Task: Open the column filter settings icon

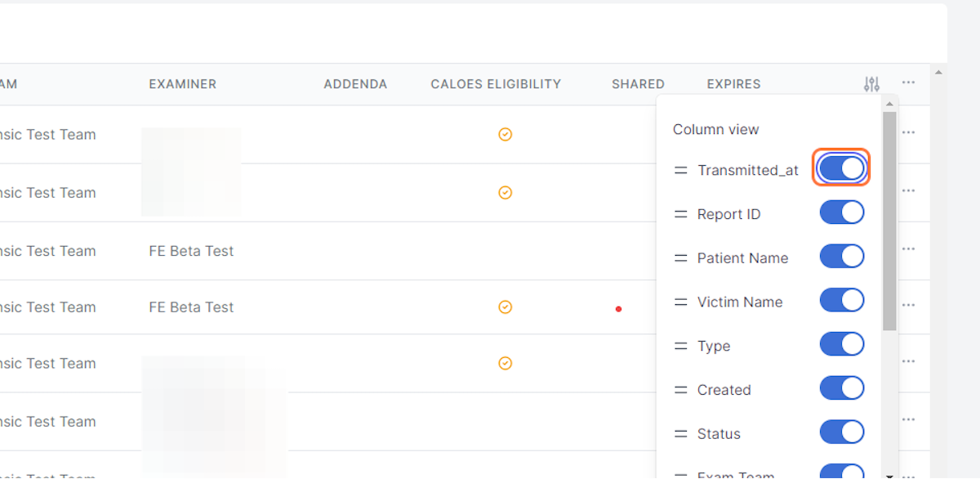Action: click(871, 83)
